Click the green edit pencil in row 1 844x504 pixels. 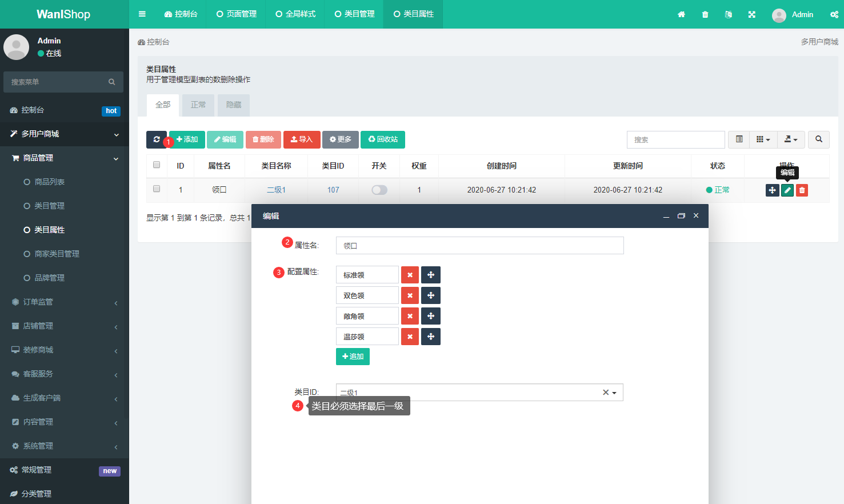click(x=787, y=190)
